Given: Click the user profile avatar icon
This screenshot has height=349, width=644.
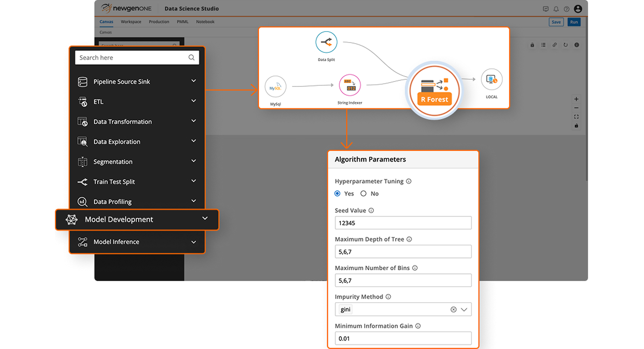Looking at the screenshot, I should point(578,9).
